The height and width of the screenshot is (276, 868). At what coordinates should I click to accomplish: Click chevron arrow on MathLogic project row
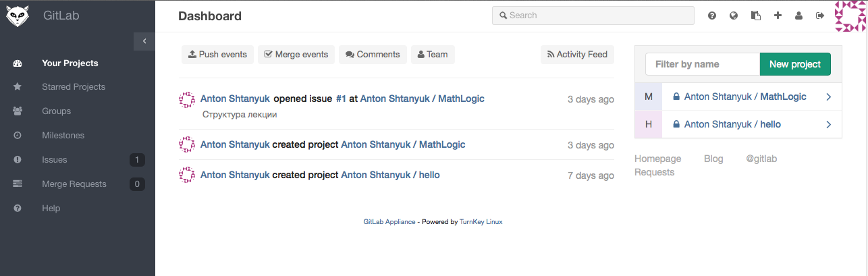829,97
